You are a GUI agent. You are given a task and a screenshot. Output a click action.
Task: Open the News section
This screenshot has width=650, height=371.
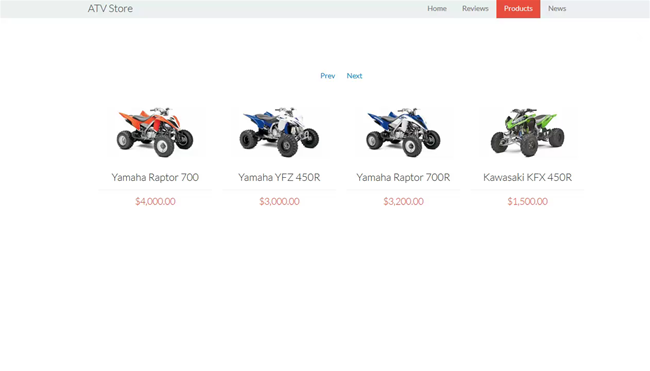tap(557, 9)
